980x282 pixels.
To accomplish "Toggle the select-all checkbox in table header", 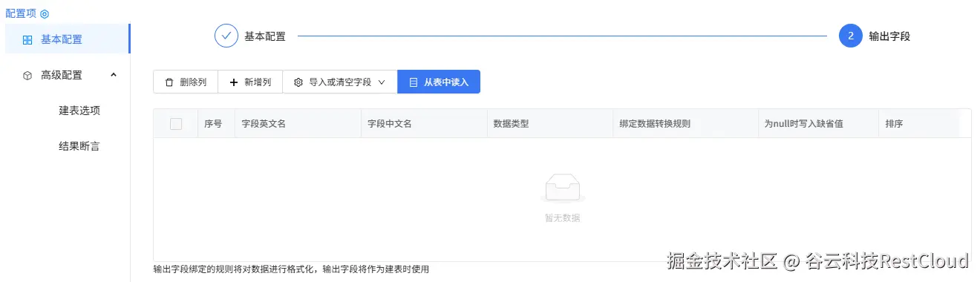I will tap(176, 124).
